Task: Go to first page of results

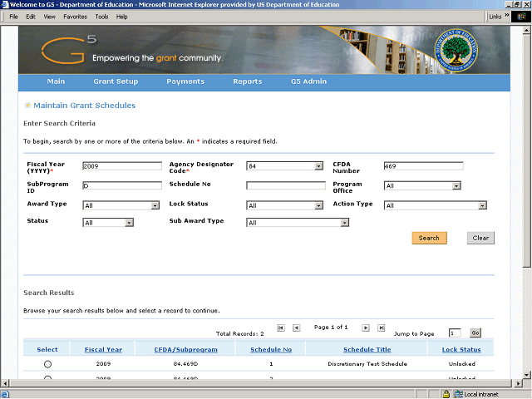Action: (281, 328)
